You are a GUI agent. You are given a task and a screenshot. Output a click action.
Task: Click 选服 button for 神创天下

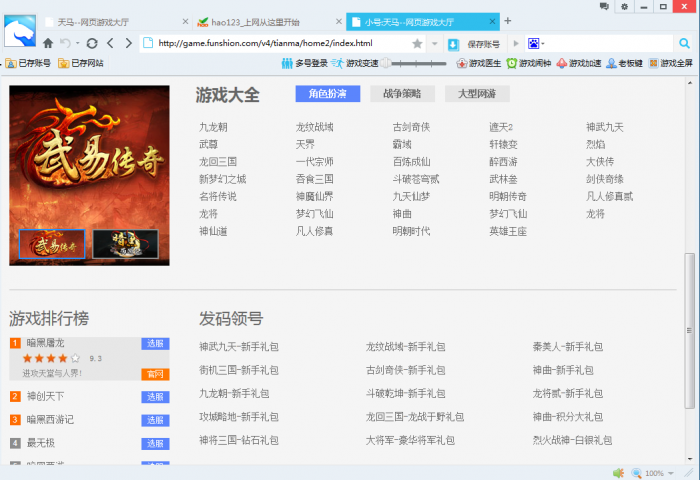155,397
